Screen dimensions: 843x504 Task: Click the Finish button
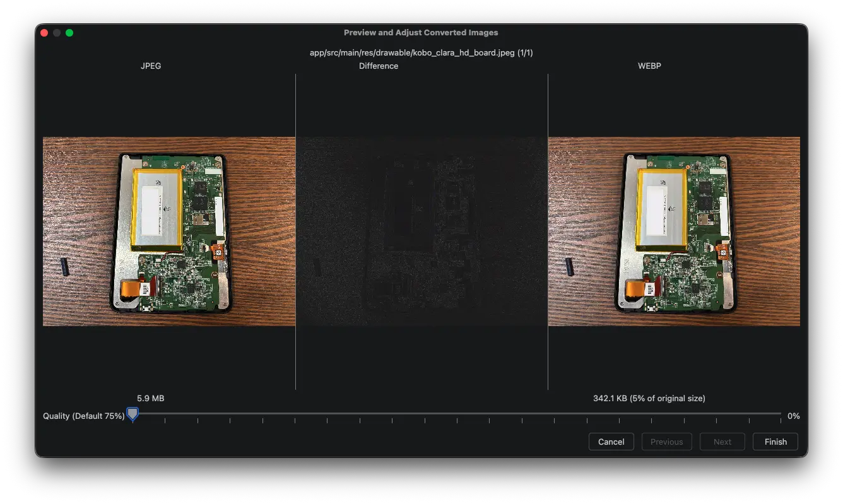click(775, 442)
